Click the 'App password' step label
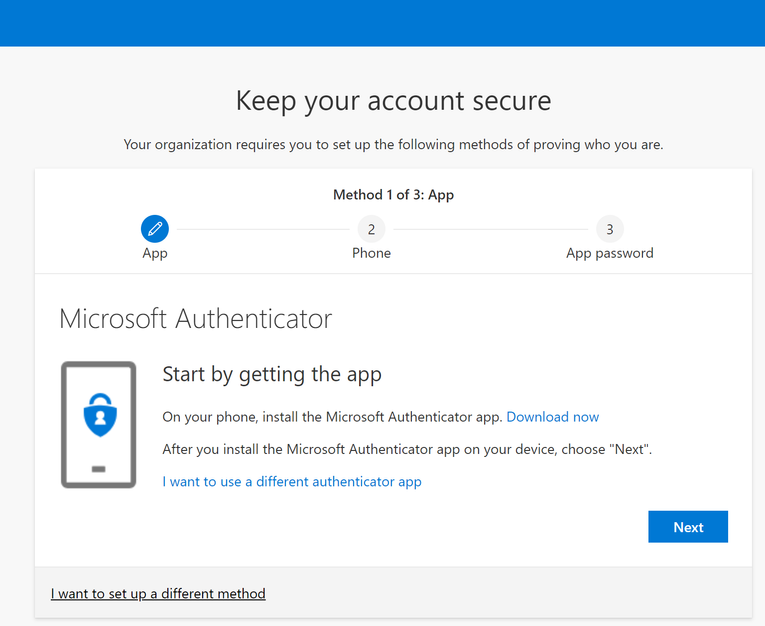Viewport: 765px width, 626px height. click(x=609, y=253)
